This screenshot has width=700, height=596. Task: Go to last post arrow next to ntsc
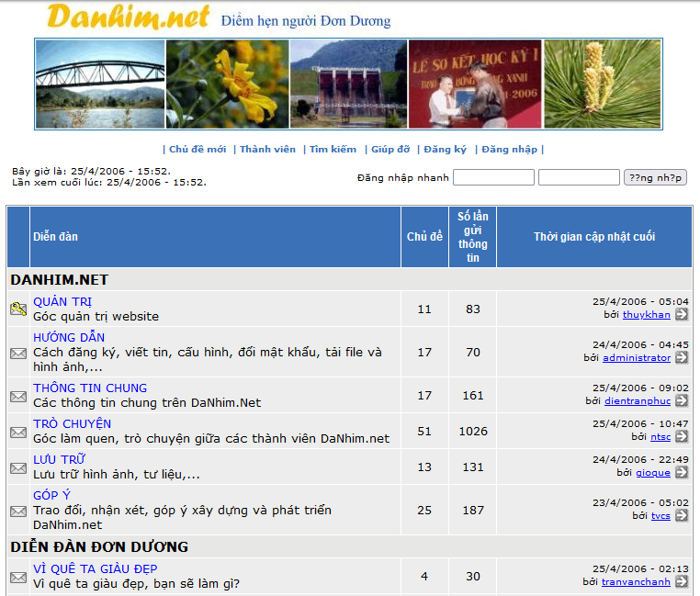click(x=682, y=436)
